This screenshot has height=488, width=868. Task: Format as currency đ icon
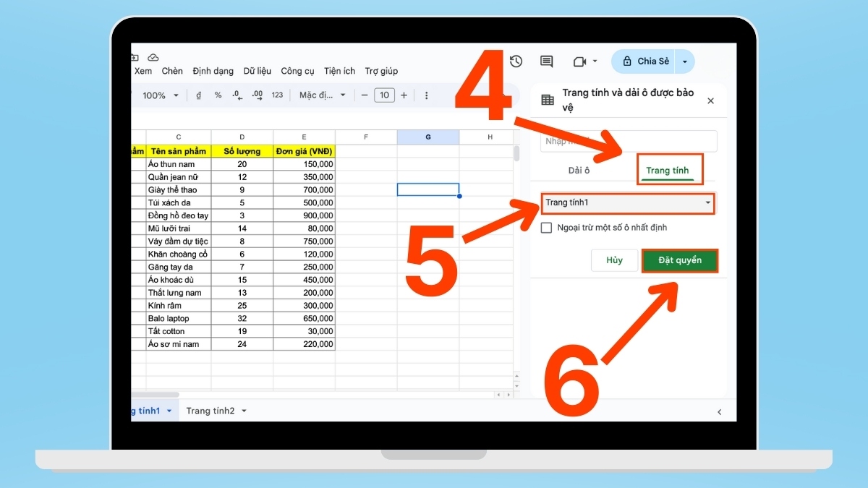199,95
